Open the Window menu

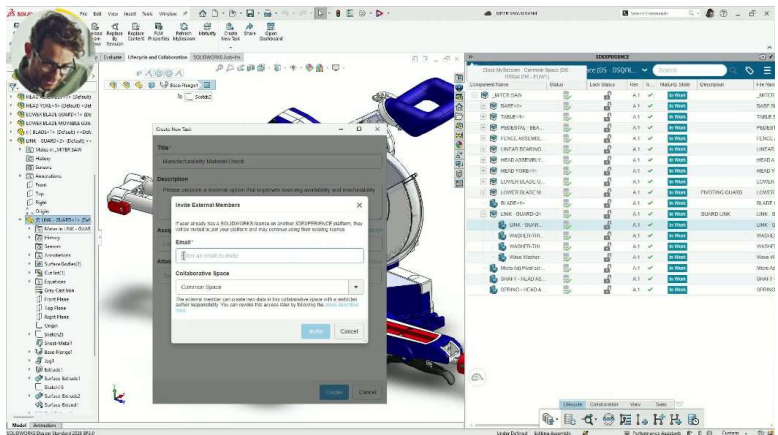tap(168, 14)
